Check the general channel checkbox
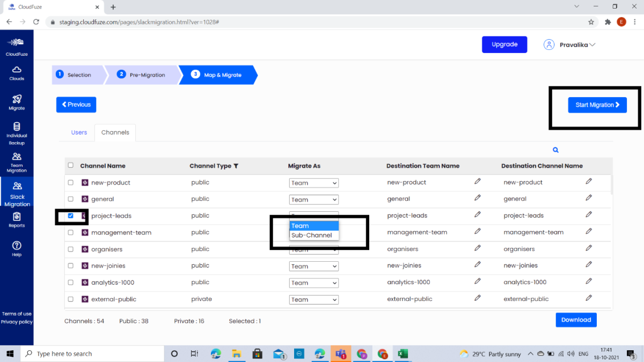This screenshot has width=644, height=362. (x=70, y=199)
